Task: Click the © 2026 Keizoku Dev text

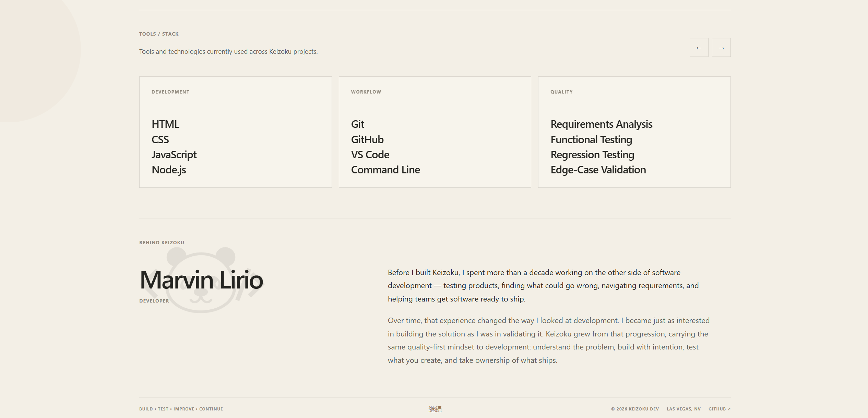Action: point(635,409)
